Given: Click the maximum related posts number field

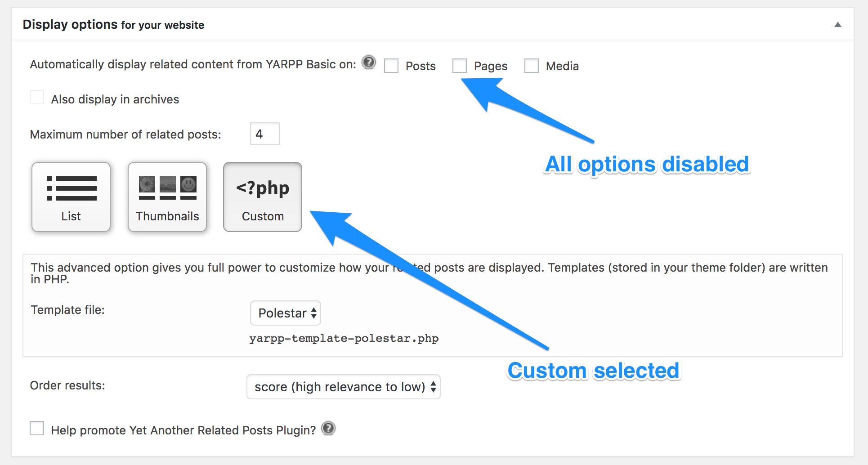Looking at the screenshot, I should [x=264, y=134].
